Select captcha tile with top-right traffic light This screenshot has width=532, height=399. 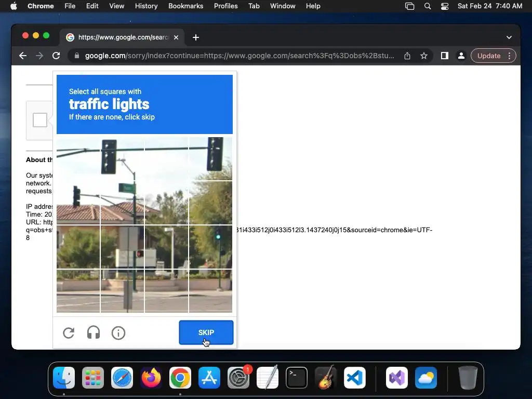(x=211, y=159)
